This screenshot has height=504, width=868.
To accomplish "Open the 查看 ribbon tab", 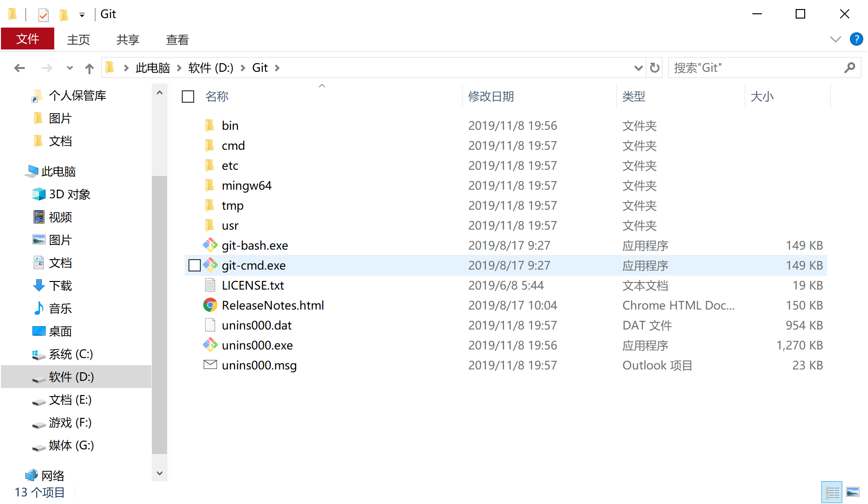I will click(x=178, y=39).
